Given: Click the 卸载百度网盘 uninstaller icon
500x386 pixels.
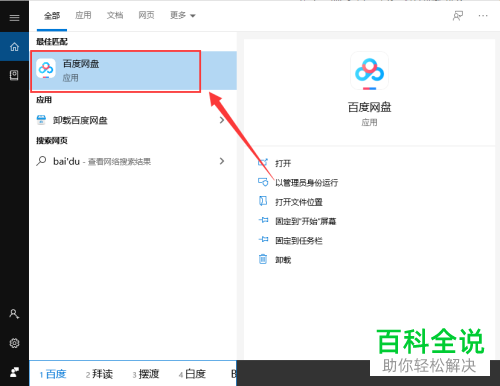Looking at the screenshot, I should [x=41, y=120].
